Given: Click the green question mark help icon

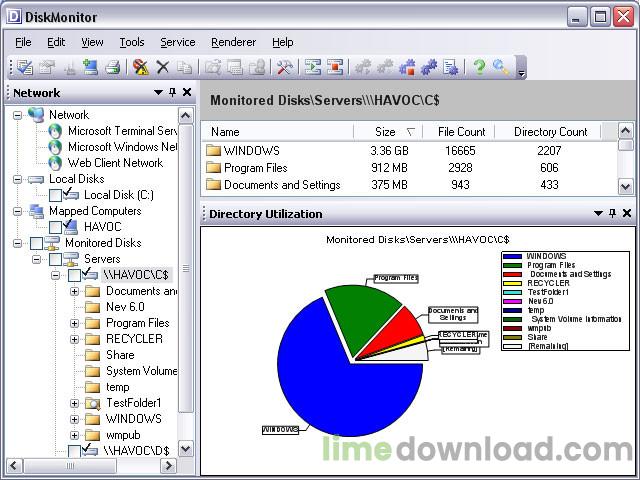Looking at the screenshot, I should [479, 67].
